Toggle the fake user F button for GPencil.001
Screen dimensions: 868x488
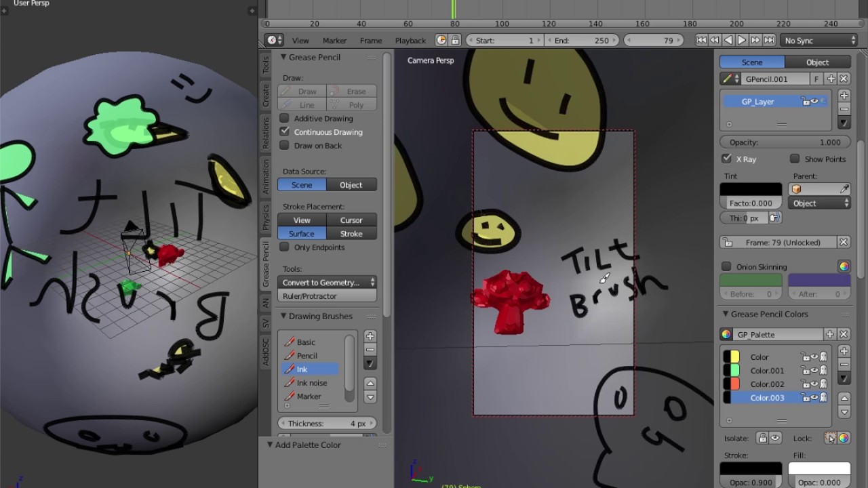coord(816,79)
